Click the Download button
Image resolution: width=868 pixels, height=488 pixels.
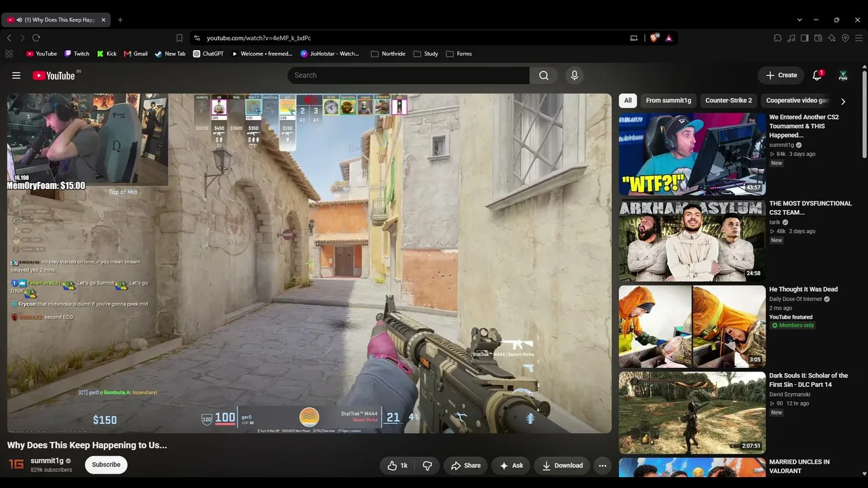coord(562,466)
